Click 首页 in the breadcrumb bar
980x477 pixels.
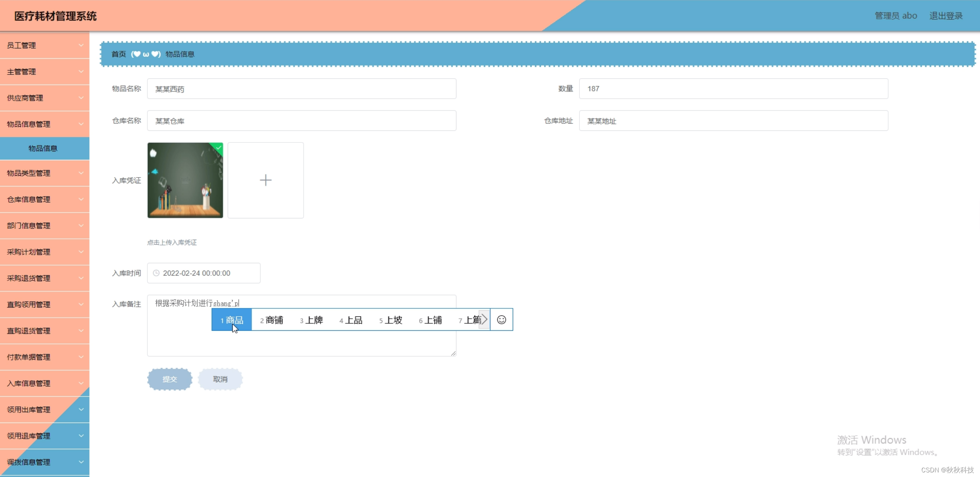tap(118, 54)
